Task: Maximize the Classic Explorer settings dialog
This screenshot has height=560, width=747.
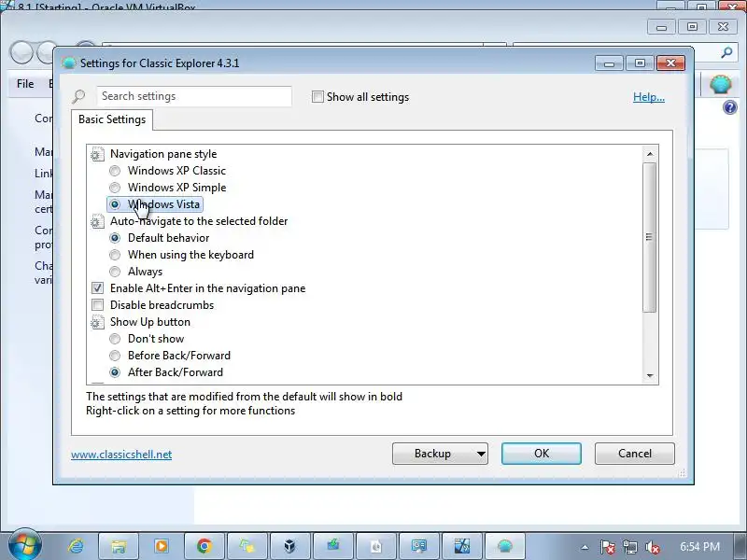Action: 640,63
